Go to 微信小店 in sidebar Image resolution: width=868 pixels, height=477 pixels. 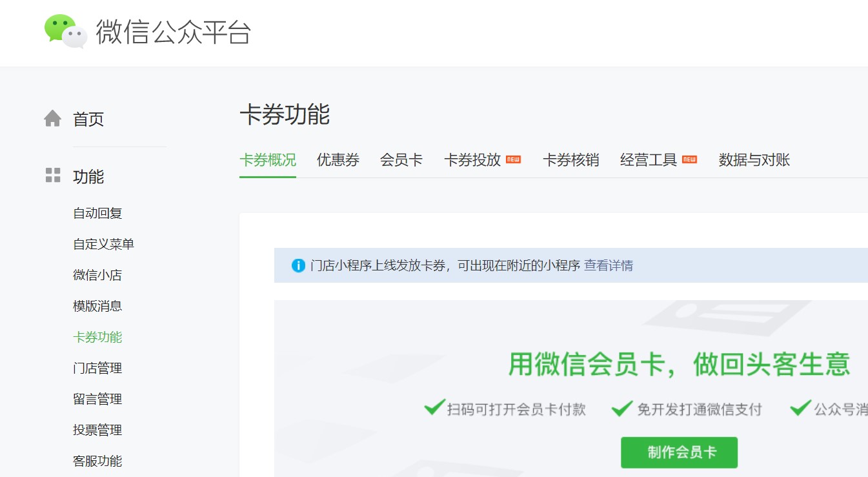tap(97, 275)
